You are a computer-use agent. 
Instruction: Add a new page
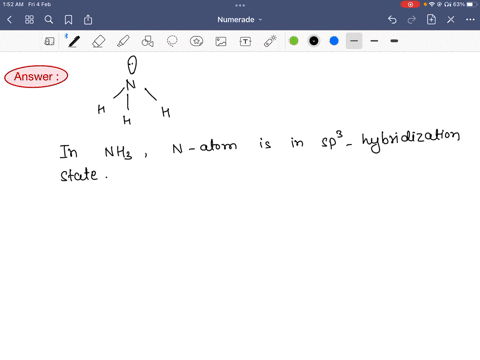click(431, 19)
